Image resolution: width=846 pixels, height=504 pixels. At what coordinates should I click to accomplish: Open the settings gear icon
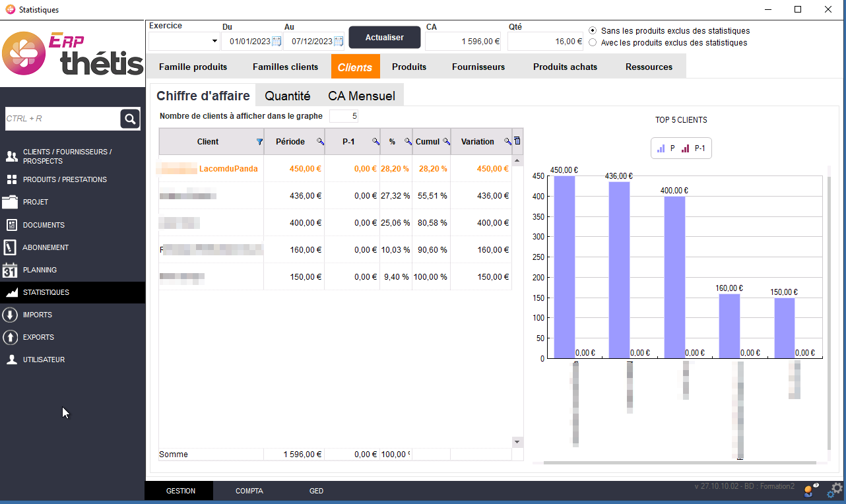(x=836, y=489)
